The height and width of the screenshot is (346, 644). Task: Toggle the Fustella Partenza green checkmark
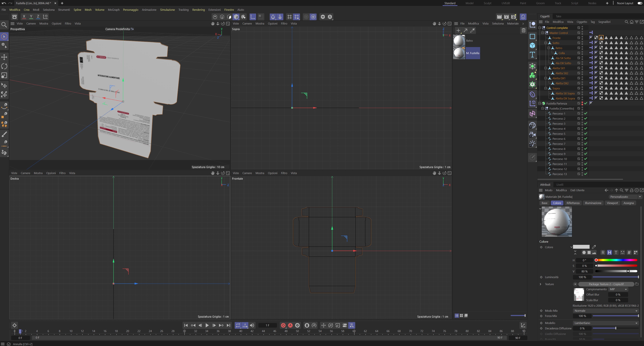(x=586, y=103)
